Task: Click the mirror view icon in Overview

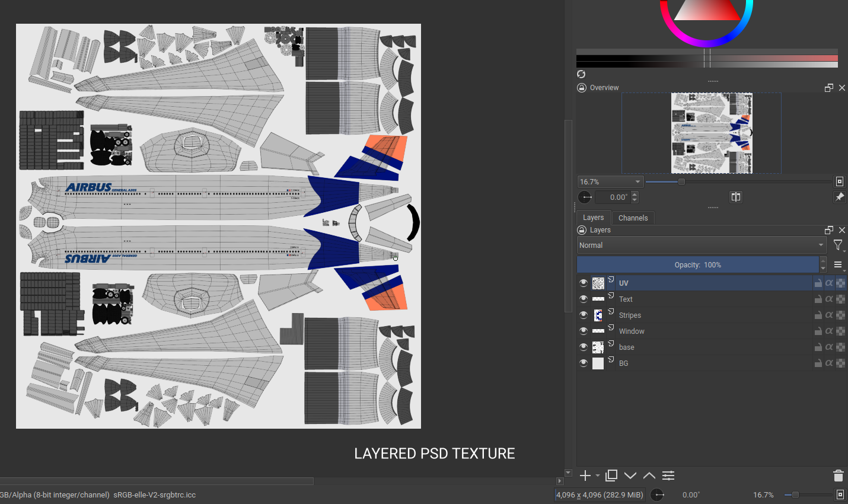Action: click(x=735, y=197)
